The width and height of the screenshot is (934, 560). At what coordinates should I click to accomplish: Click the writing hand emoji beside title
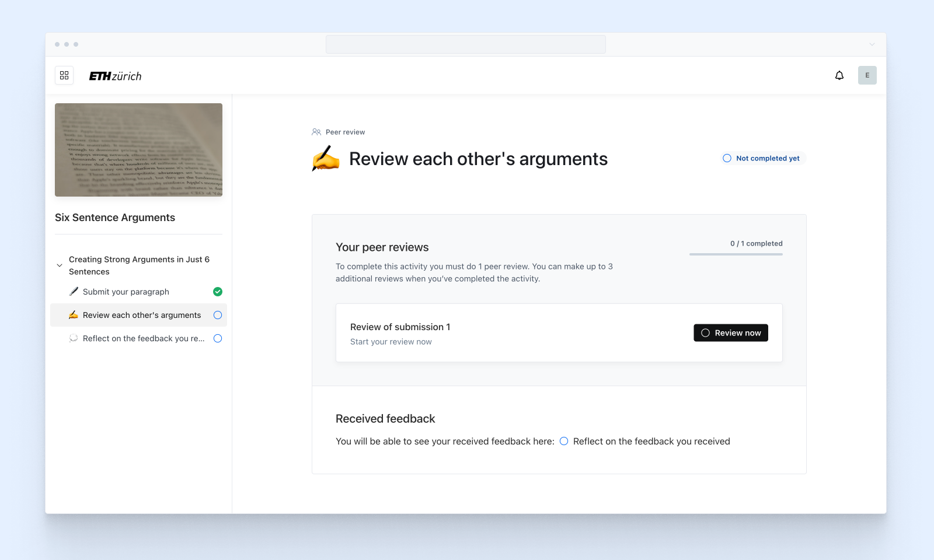[326, 159]
